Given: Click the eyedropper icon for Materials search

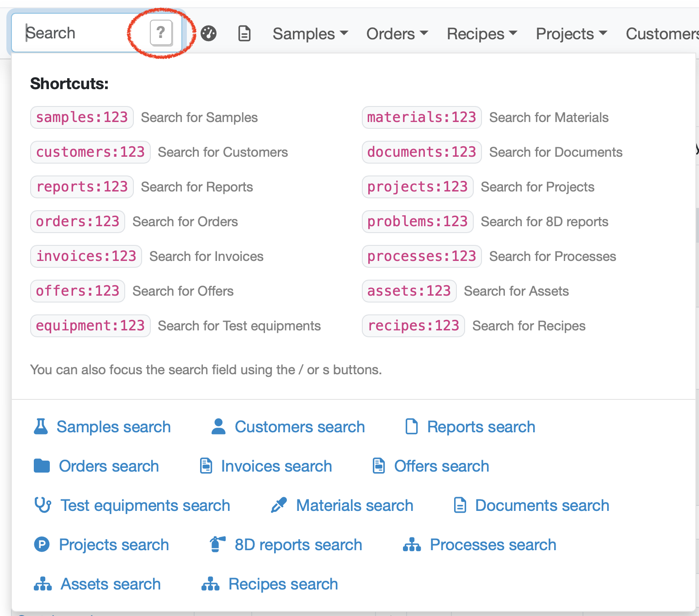Looking at the screenshot, I should tap(279, 505).
